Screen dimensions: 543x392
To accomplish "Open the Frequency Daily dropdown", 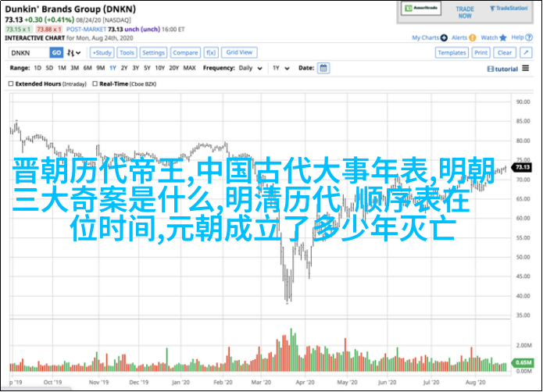I will 250,68.
